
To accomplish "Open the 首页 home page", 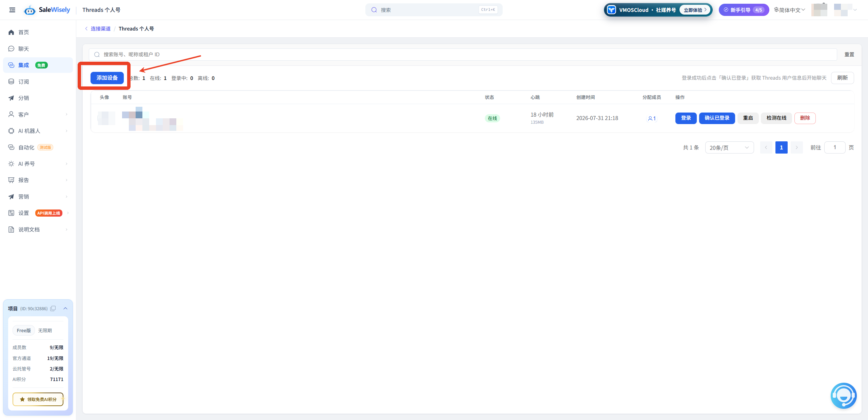I will pyautogui.click(x=38, y=32).
